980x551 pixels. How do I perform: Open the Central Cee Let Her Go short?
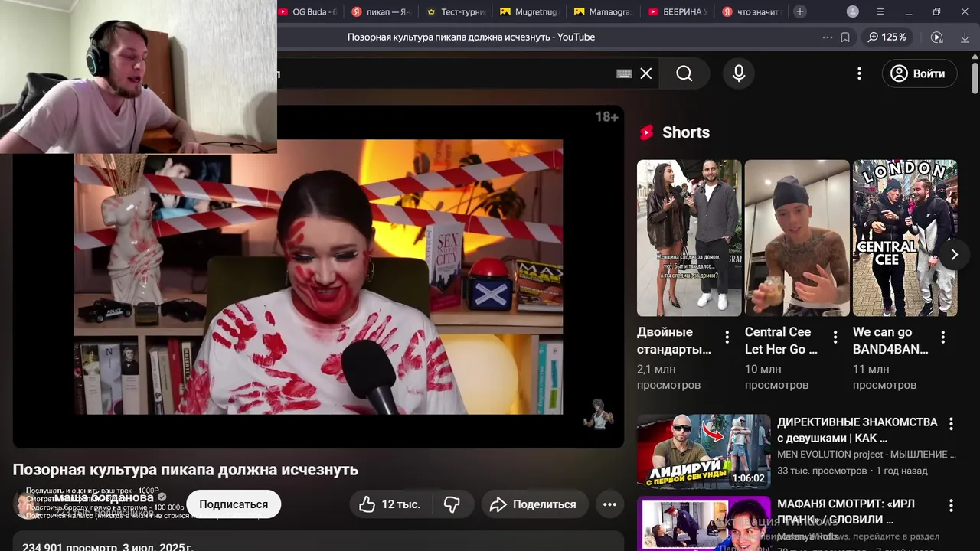click(797, 238)
